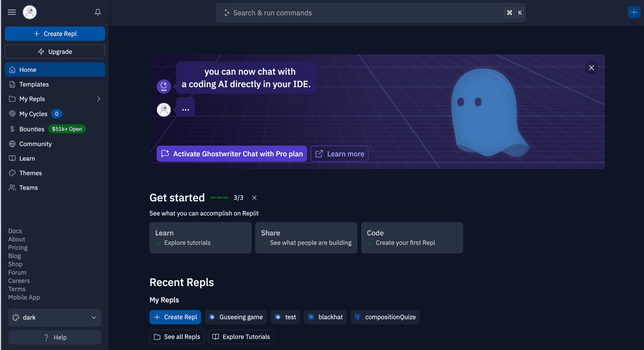Click the Learn book icon in the sidebar

point(12,158)
